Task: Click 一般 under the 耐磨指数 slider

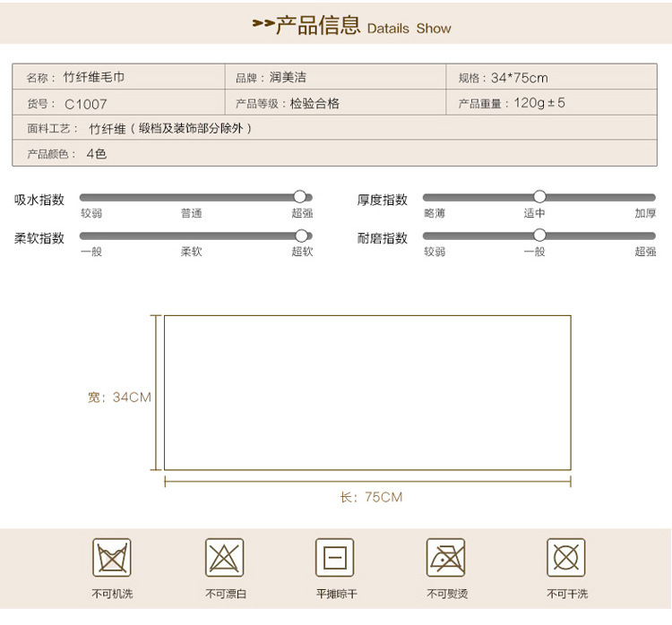Action: click(x=534, y=252)
